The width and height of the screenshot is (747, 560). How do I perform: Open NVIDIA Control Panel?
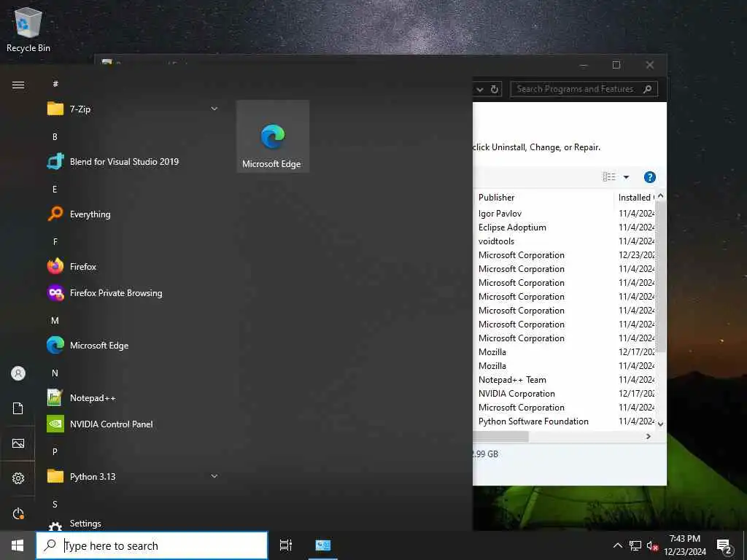point(133,424)
